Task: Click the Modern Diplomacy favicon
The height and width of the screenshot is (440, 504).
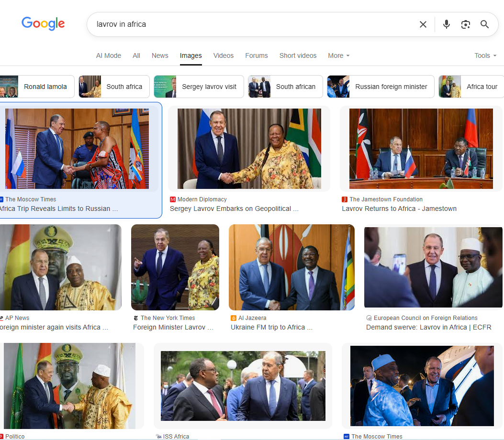Action: [173, 199]
